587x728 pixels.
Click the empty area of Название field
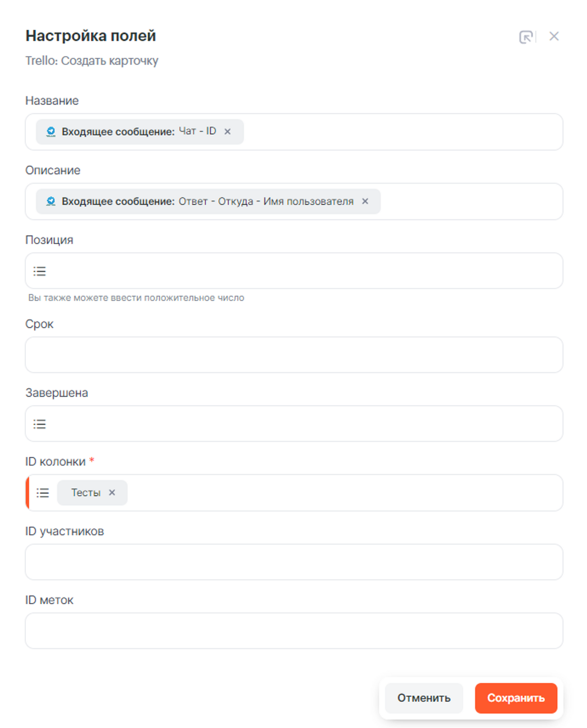(400, 132)
